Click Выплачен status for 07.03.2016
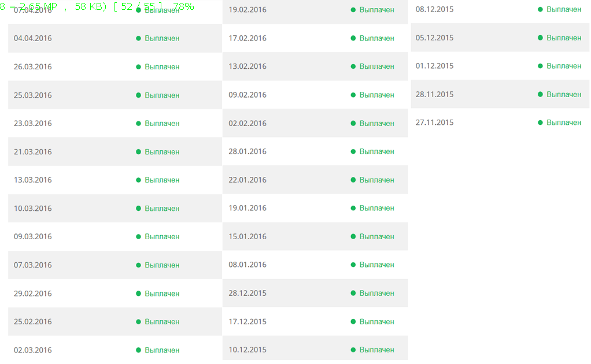This screenshot has width=591, height=364. pyautogui.click(x=162, y=265)
